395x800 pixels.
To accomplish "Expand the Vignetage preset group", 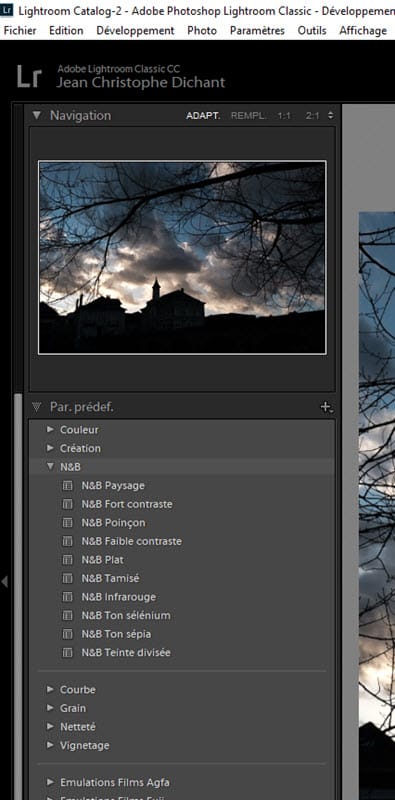I will 50,745.
